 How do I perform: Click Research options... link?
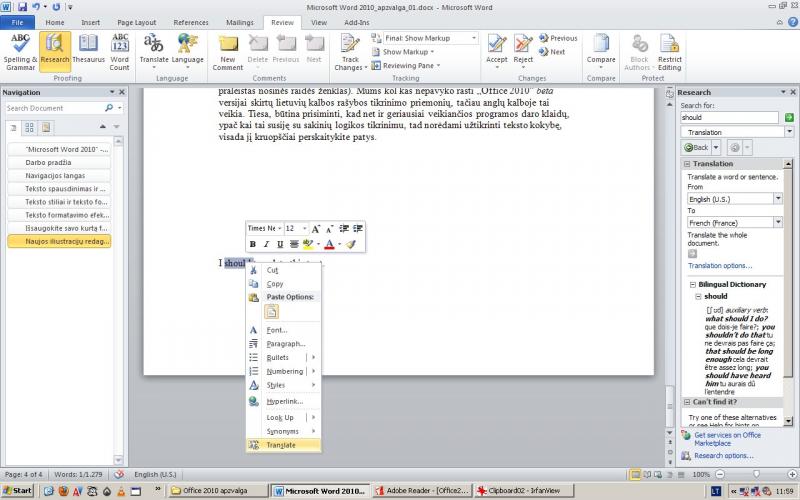click(723, 456)
